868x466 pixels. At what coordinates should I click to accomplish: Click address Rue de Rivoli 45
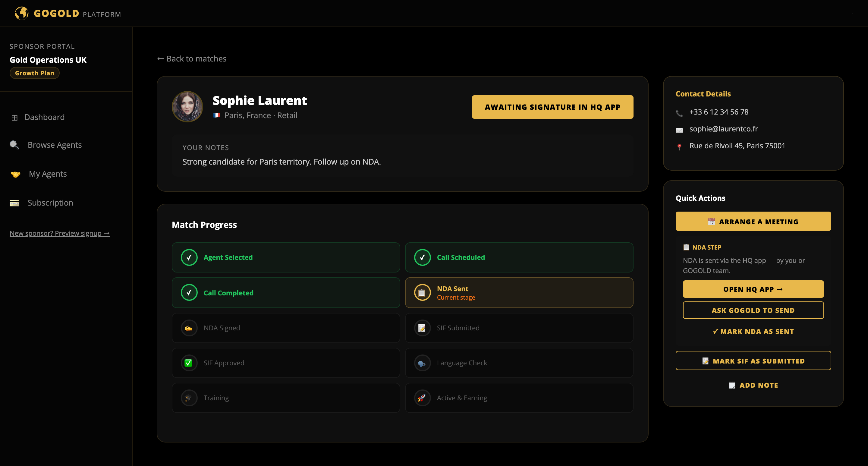(x=737, y=146)
